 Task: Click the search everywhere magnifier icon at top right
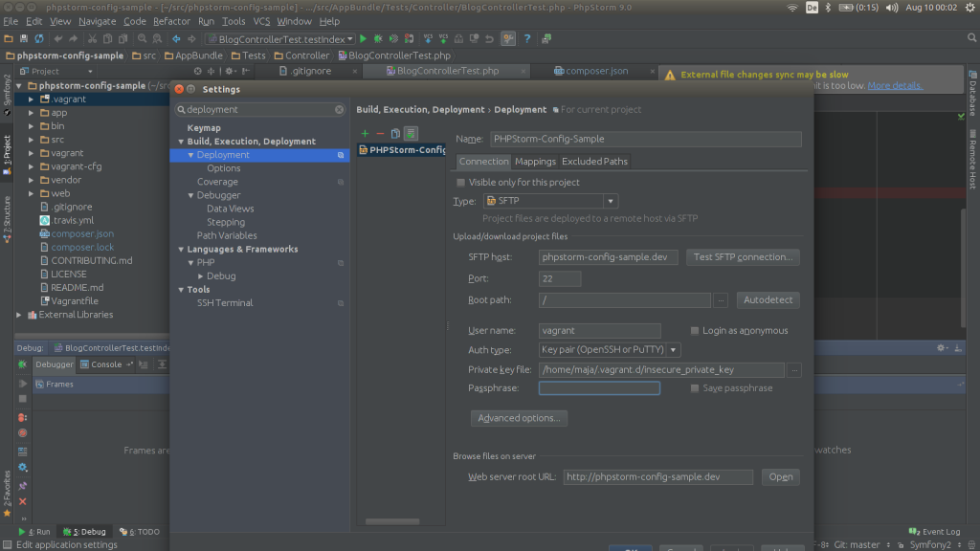pos(972,38)
